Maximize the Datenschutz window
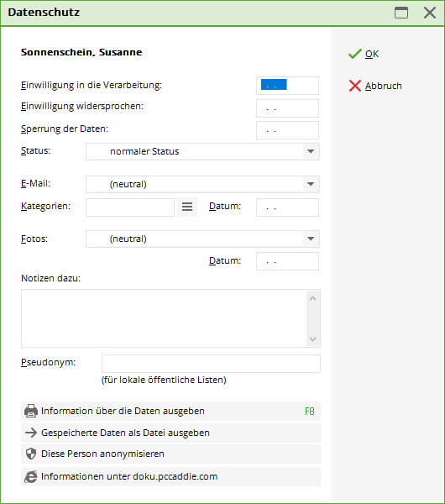 [401, 13]
